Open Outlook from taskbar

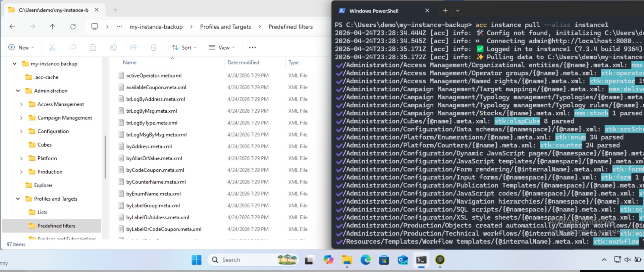click(402, 260)
